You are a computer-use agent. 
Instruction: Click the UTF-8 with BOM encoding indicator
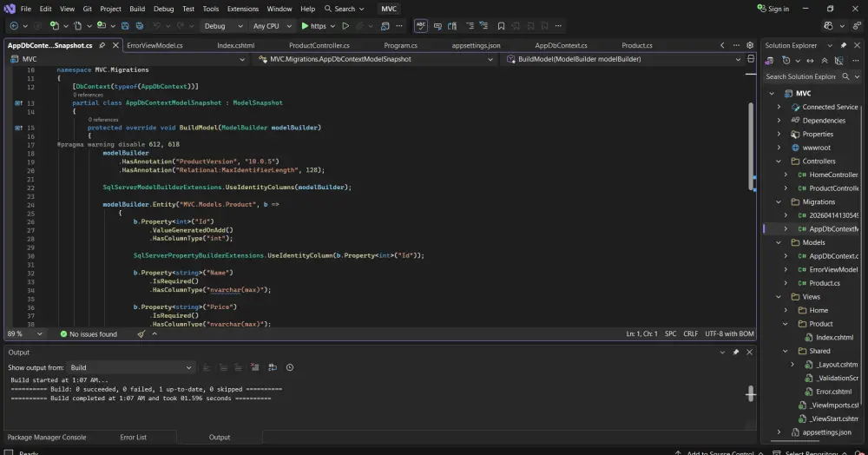729,333
